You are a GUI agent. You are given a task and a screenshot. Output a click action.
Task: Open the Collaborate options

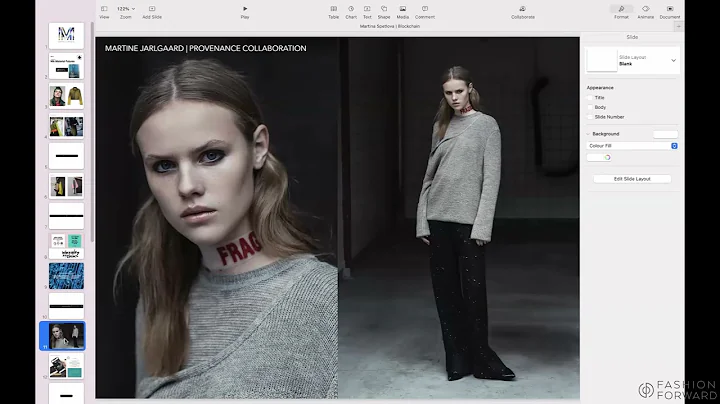tap(523, 9)
